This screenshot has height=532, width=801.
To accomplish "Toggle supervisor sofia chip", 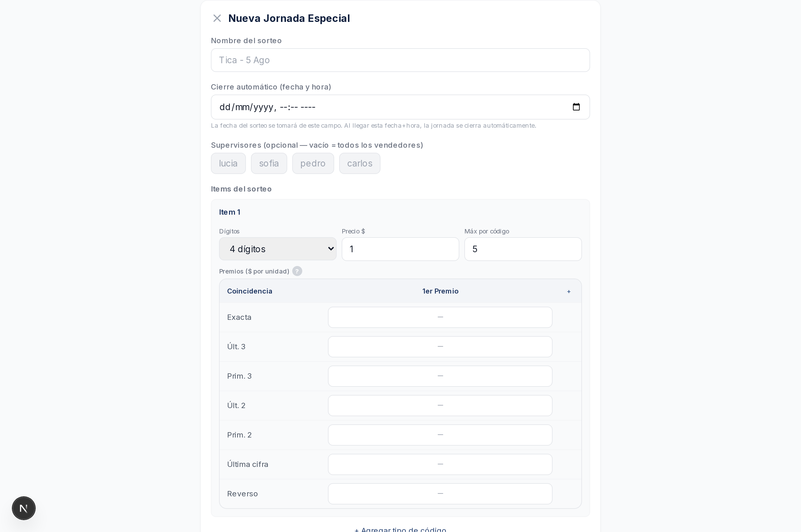I will coord(269,163).
